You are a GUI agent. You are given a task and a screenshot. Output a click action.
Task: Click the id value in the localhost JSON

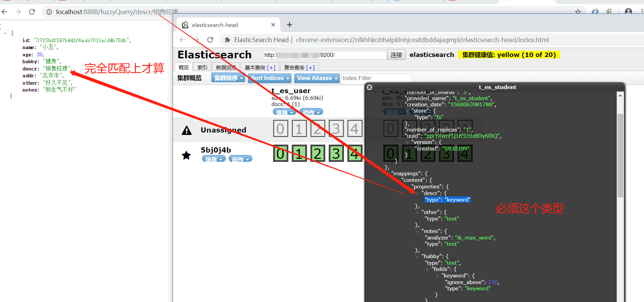(81, 40)
